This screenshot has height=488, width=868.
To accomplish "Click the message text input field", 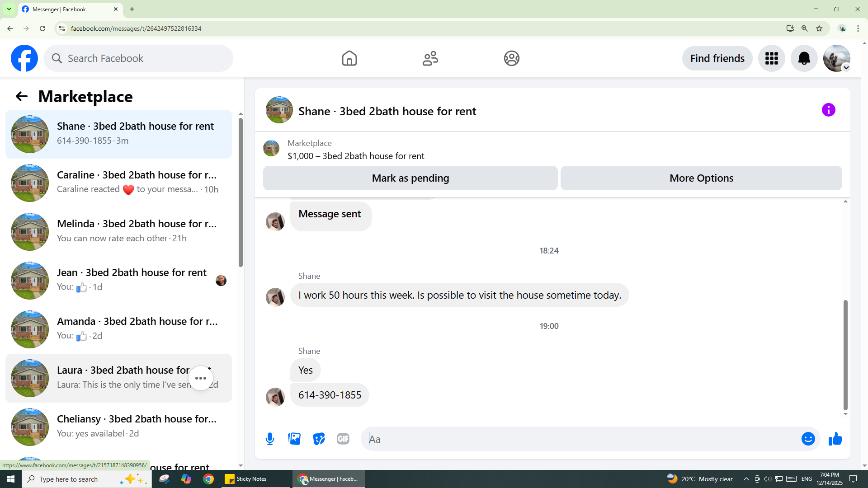I will (x=579, y=439).
